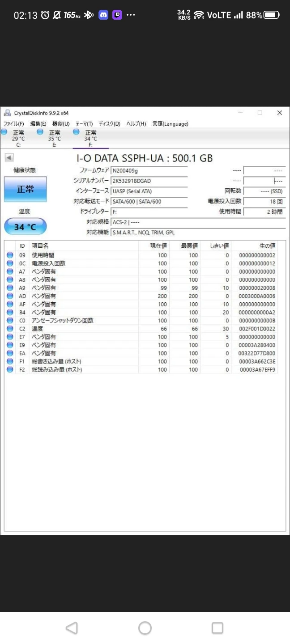The image size is (290, 644).
Task: Open the ファイル(F) menu
Action: pos(14,124)
